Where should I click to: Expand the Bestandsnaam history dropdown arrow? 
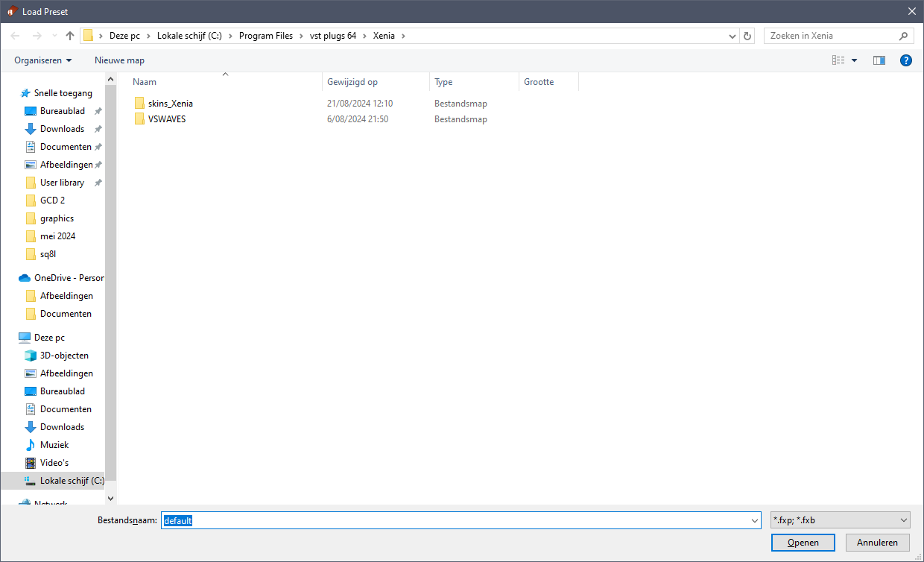[753, 520]
